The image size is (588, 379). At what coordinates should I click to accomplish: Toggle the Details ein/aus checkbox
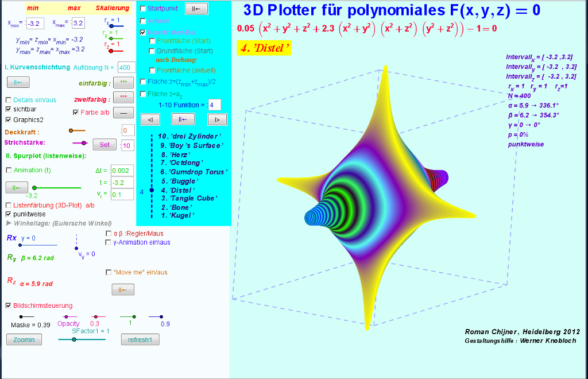[x=9, y=99]
